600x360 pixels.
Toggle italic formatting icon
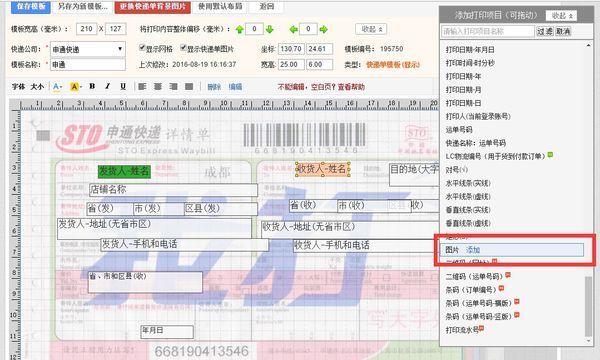pyautogui.click(x=108, y=86)
